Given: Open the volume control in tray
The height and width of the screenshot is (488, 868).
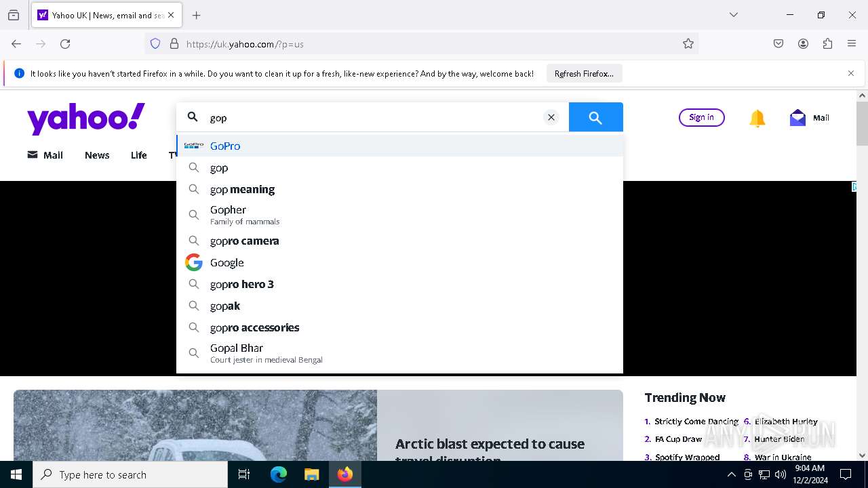Looking at the screenshot, I should click(781, 474).
